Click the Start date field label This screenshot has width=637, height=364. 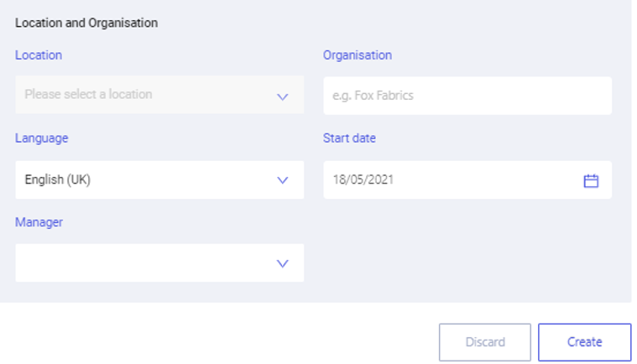(349, 138)
